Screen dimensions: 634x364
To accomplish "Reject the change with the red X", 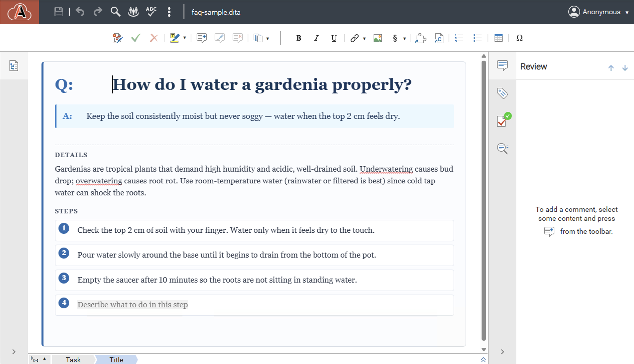I will 154,38.
